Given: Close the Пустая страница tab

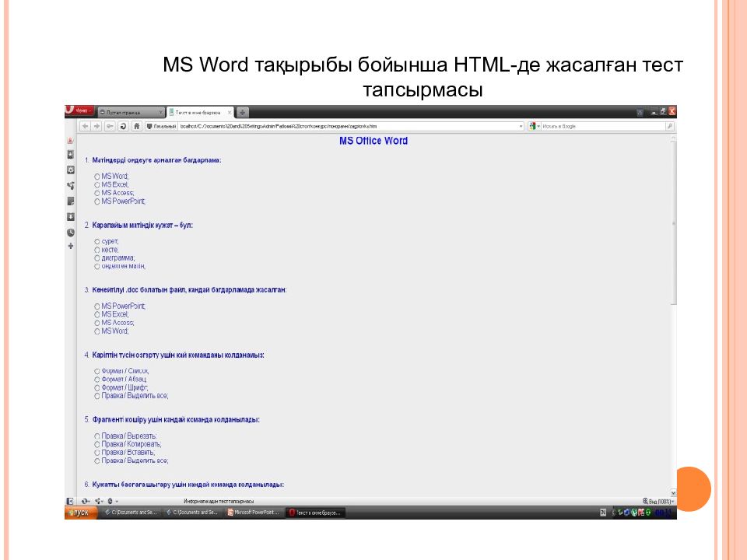Looking at the screenshot, I should click(161, 112).
